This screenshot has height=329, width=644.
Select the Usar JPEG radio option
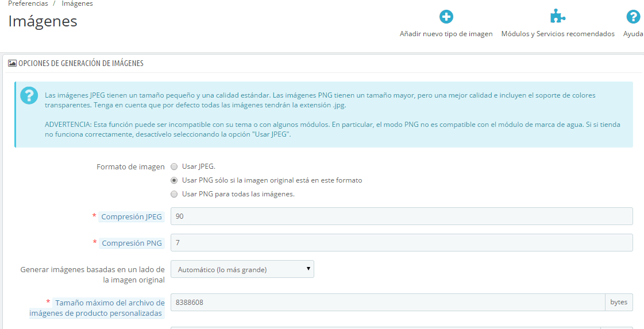click(174, 167)
